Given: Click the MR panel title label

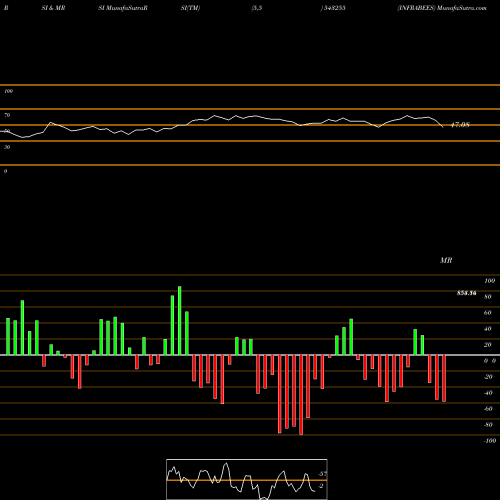Looking at the screenshot, I should [x=446, y=260].
